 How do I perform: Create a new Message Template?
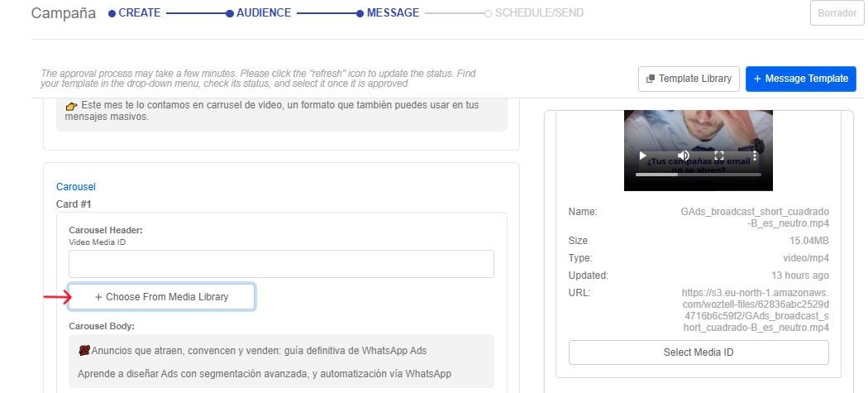click(x=800, y=79)
